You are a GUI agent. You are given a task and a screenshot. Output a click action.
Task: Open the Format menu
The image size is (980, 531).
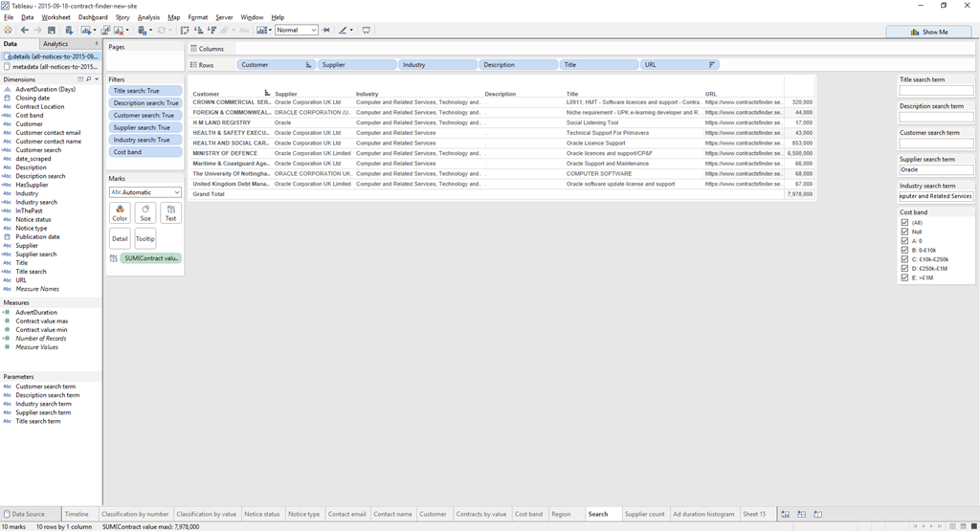[x=197, y=17]
